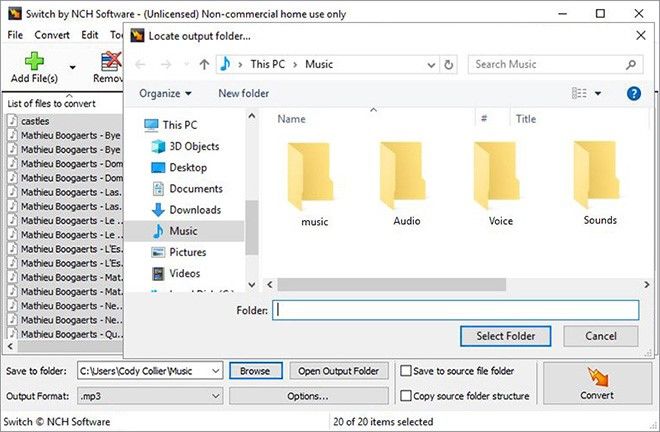Click the Browse button
This screenshot has height=432, width=660.
point(255,371)
